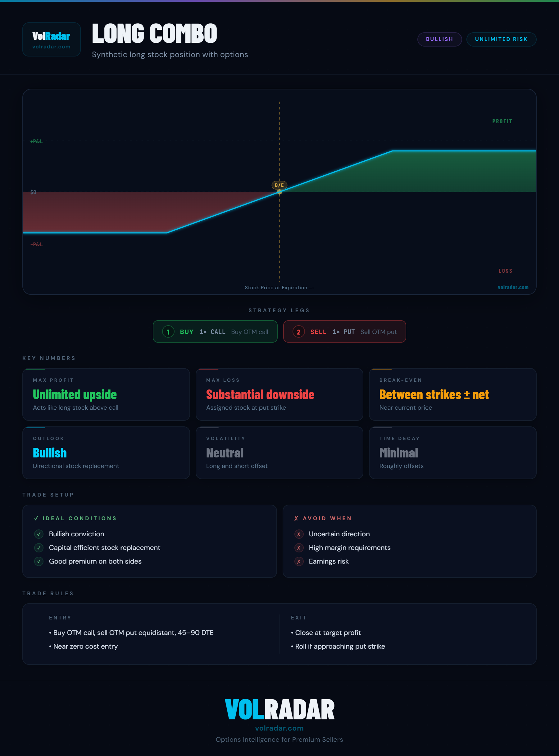Screen dimensions: 559x756
Task: Select the UNLIMITED RISK tag pill
Action: click(x=501, y=39)
